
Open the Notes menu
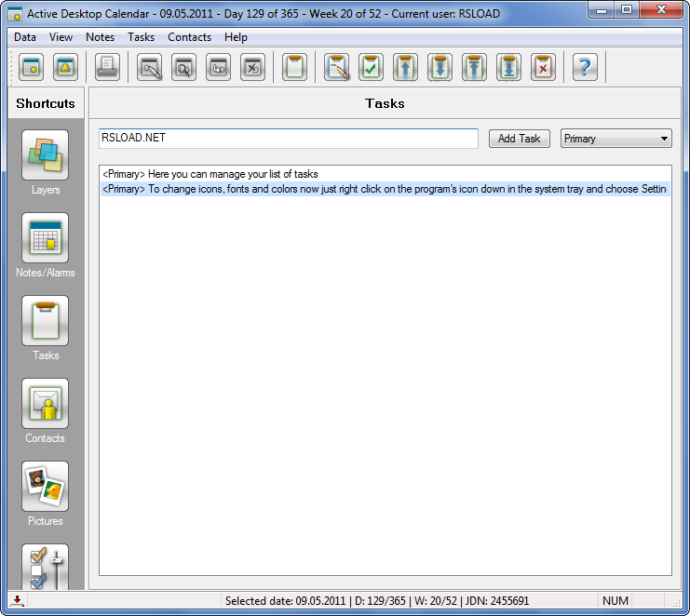(100, 37)
